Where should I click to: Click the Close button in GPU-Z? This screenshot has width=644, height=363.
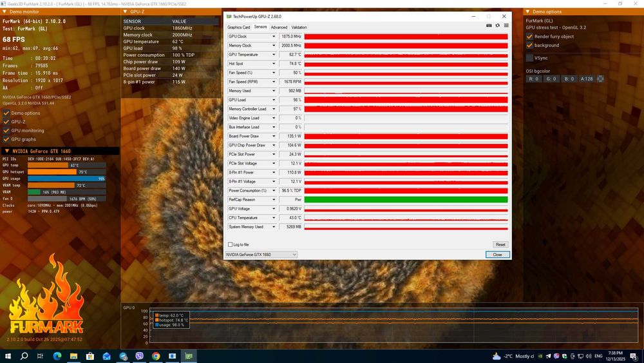pyautogui.click(x=497, y=255)
